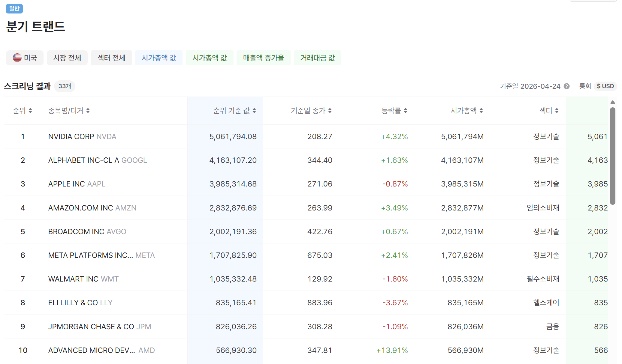
Task: Click the 스크리닝 결과 heading
Action: [27, 86]
